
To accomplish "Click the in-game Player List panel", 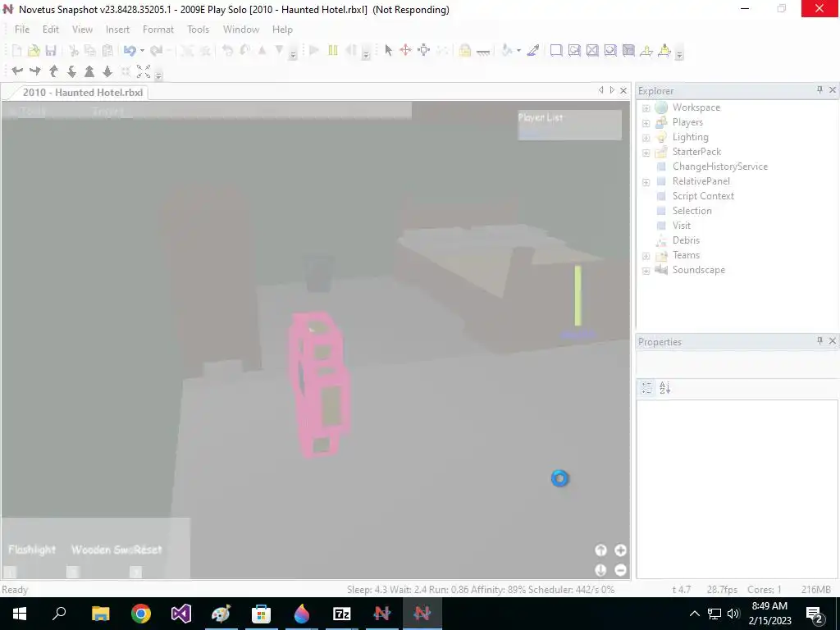I will tap(569, 125).
